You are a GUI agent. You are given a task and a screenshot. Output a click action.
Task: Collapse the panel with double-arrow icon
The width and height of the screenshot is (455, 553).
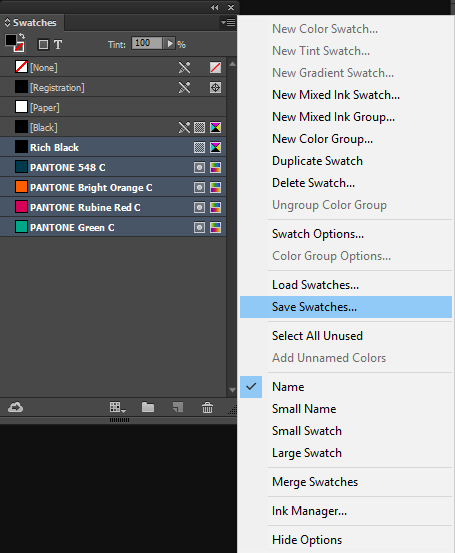(214, 7)
